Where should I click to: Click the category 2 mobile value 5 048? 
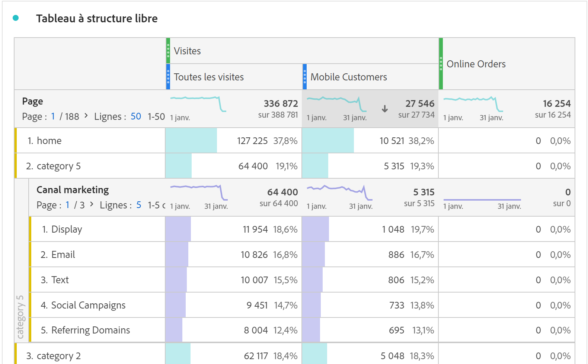[393, 356]
